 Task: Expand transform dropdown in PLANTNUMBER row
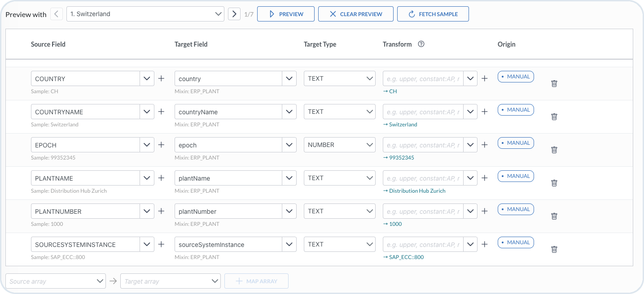coord(470,211)
